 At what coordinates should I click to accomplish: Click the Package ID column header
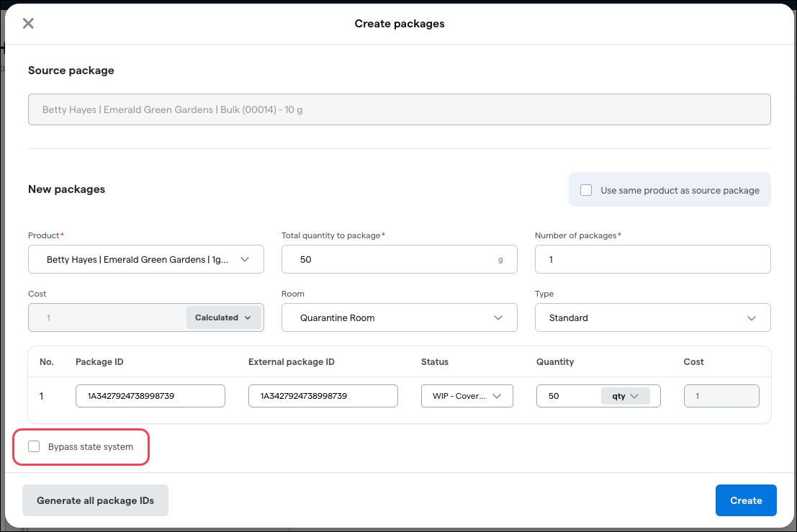tap(99, 362)
